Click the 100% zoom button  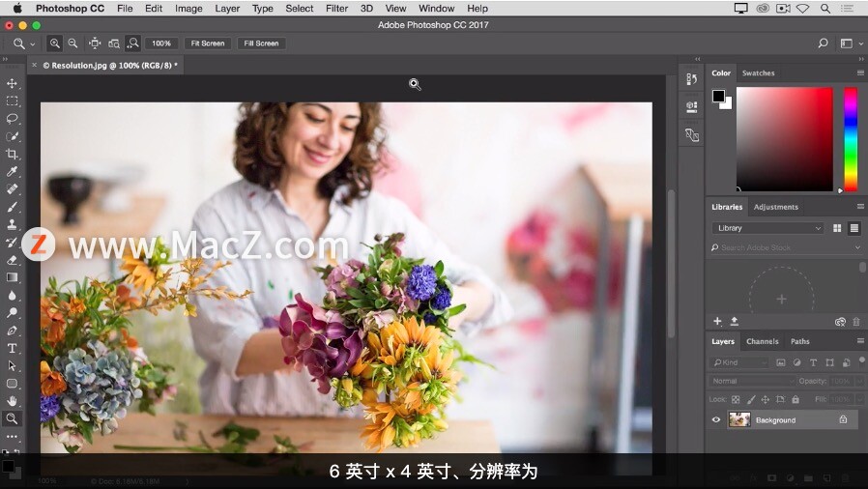tap(161, 43)
